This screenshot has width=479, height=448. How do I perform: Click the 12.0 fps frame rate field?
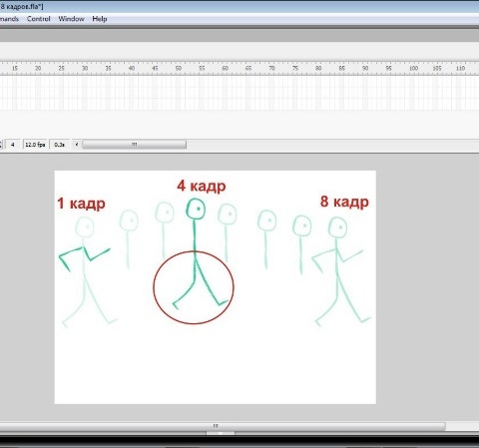coord(35,145)
